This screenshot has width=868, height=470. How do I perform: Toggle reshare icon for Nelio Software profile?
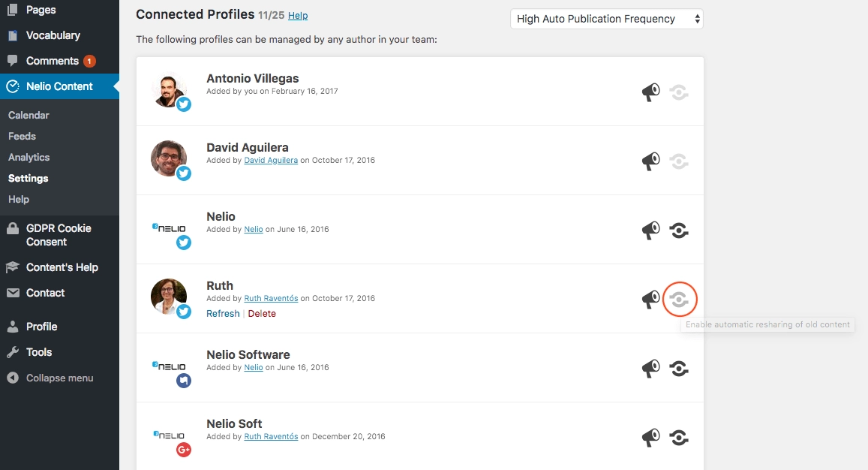679,369
